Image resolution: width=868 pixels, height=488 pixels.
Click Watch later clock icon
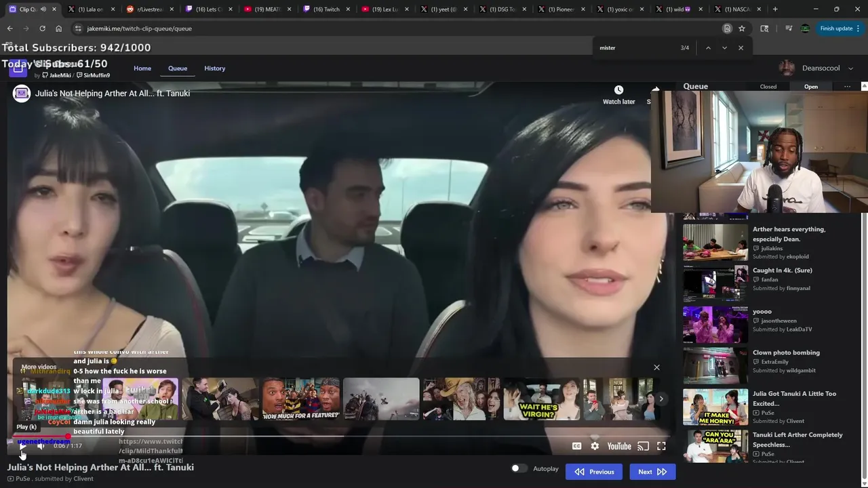coord(618,90)
